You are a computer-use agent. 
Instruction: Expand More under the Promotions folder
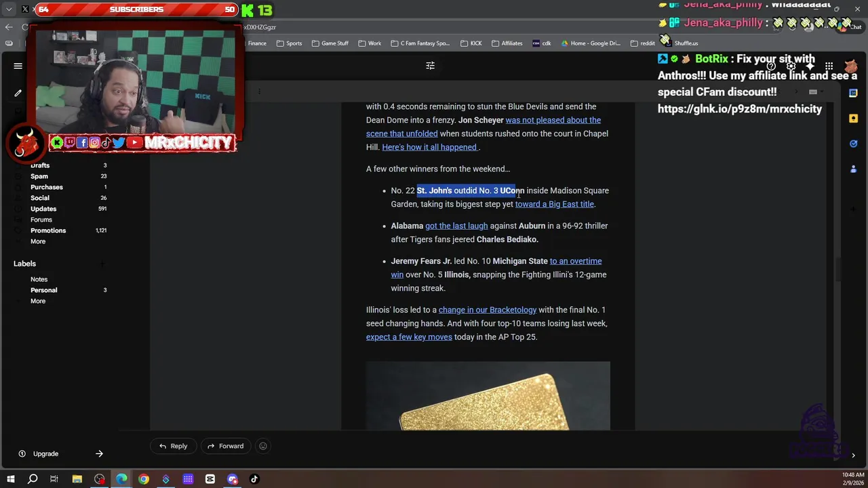pyautogui.click(x=38, y=241)
